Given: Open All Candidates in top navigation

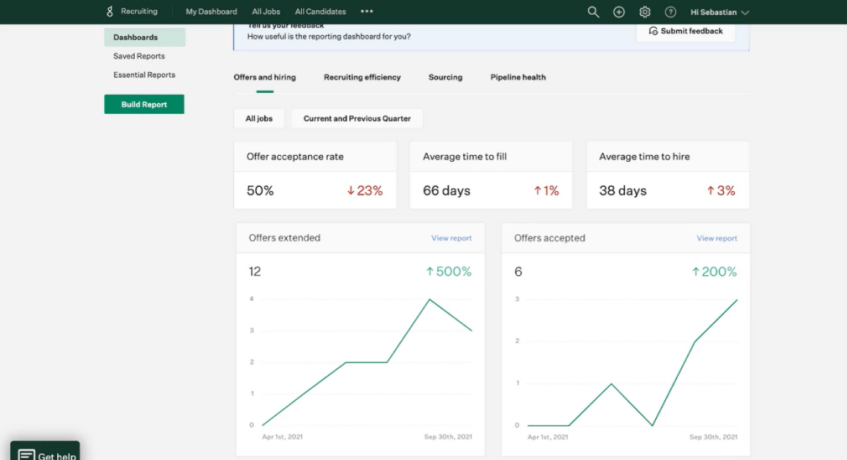Looking at the screenshot, I should [320, 11].
